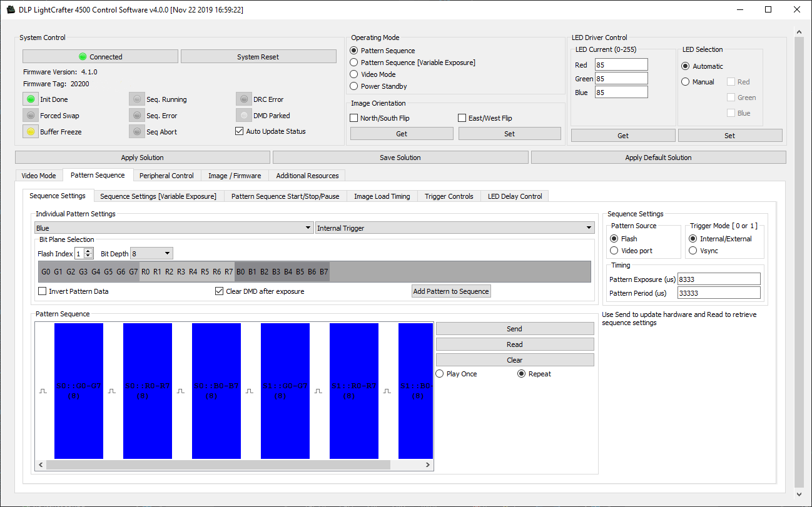Check Invert Pattern Data
This screenshot has width=812, height=507.
pos(43,291)
